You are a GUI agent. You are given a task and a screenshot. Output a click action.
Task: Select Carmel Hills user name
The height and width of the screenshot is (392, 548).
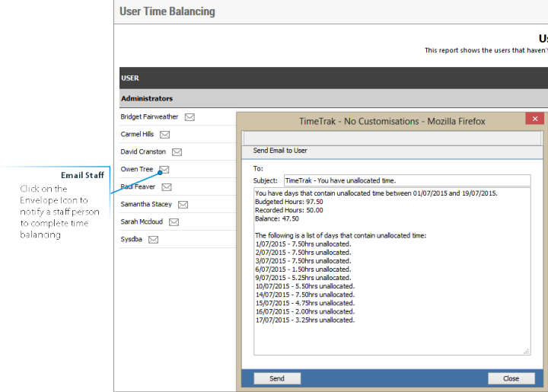[137, 134]
